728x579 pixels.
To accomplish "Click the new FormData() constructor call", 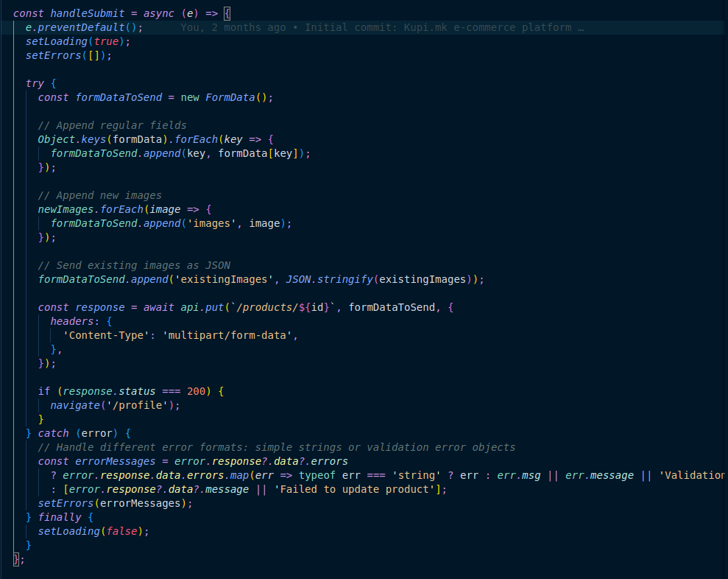I will [227, 97].
